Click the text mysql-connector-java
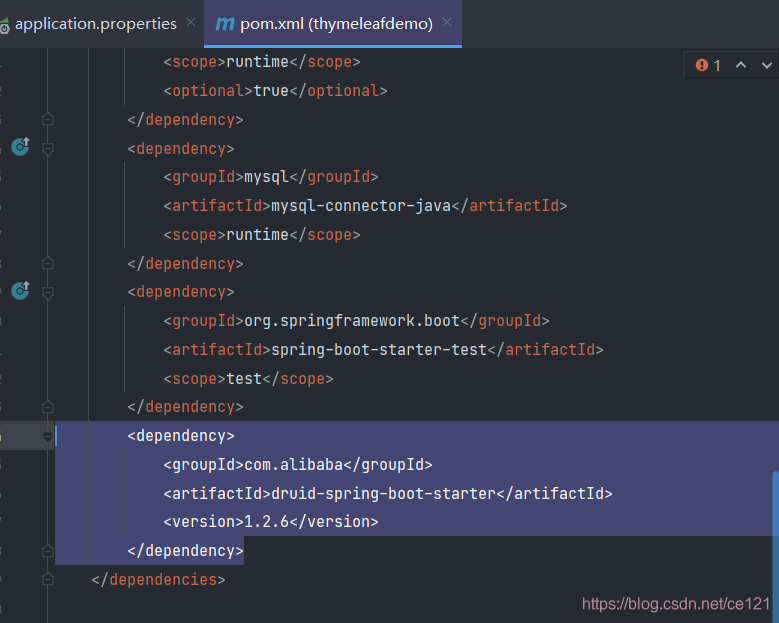 point(361,206)
